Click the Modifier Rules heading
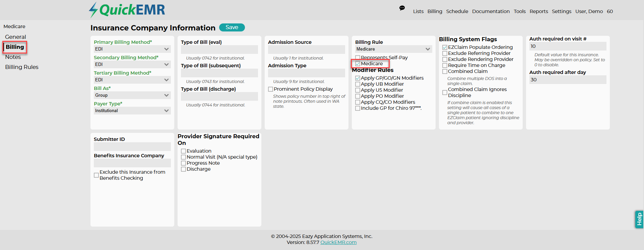The width and height of the screenshot is (644, 250). point(373,70)
